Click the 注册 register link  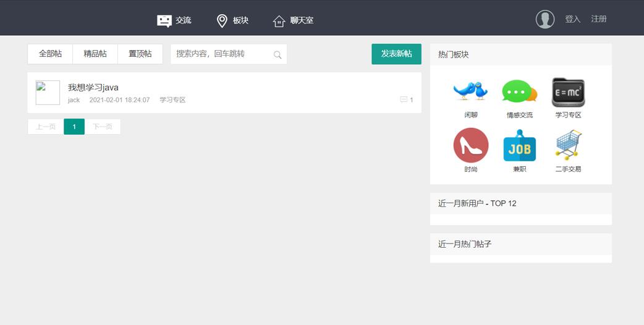pos(598,19)
